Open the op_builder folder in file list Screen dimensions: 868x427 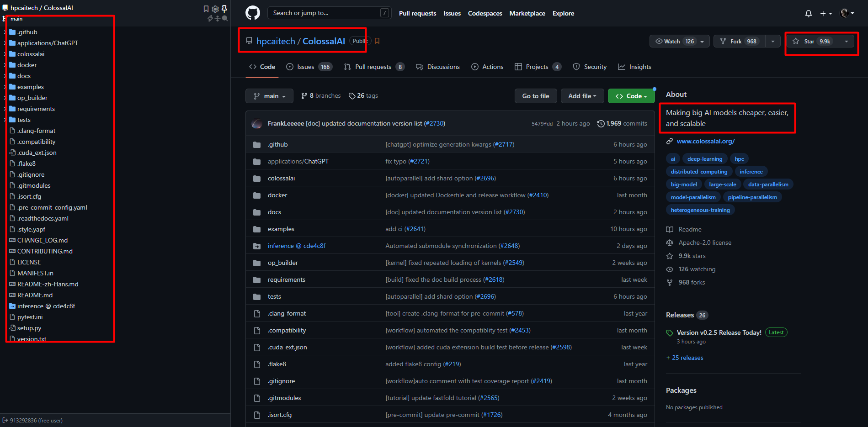coord(283,263)
